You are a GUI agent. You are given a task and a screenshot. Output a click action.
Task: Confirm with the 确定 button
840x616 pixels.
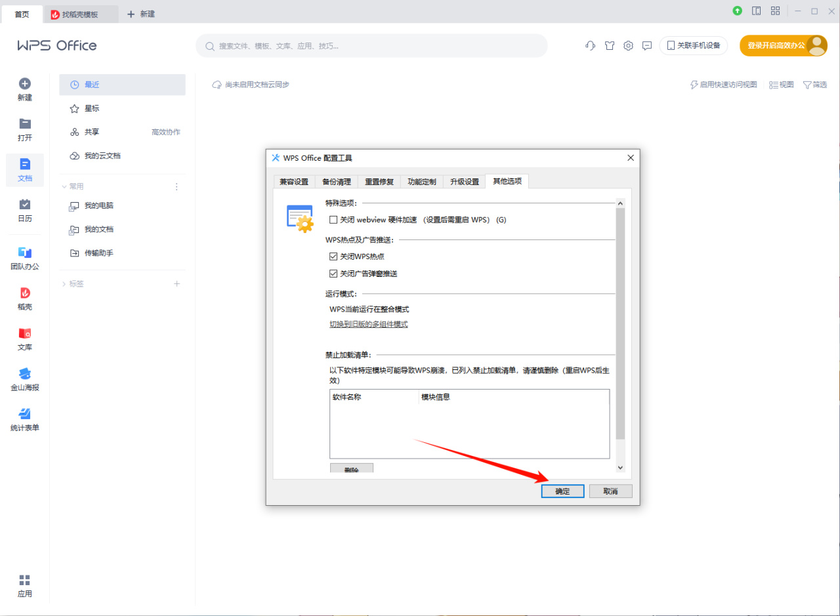point(562,491)
